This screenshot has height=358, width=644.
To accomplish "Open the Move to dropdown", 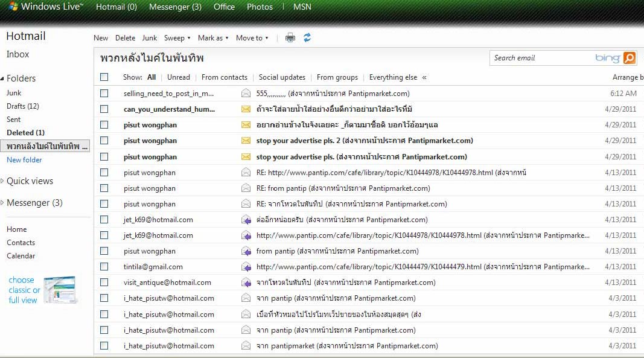I will [252, 38].
